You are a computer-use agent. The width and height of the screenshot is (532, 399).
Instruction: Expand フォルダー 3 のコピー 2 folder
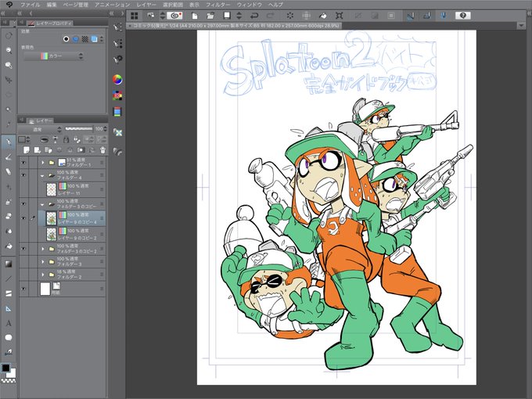coord(43,249)
